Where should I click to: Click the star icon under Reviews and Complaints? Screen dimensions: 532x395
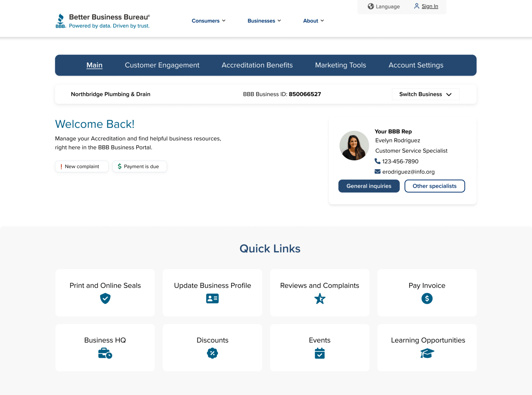click(319, 299)
